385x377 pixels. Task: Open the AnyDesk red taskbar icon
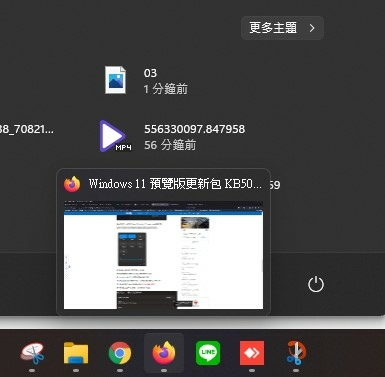pos(252,353)
